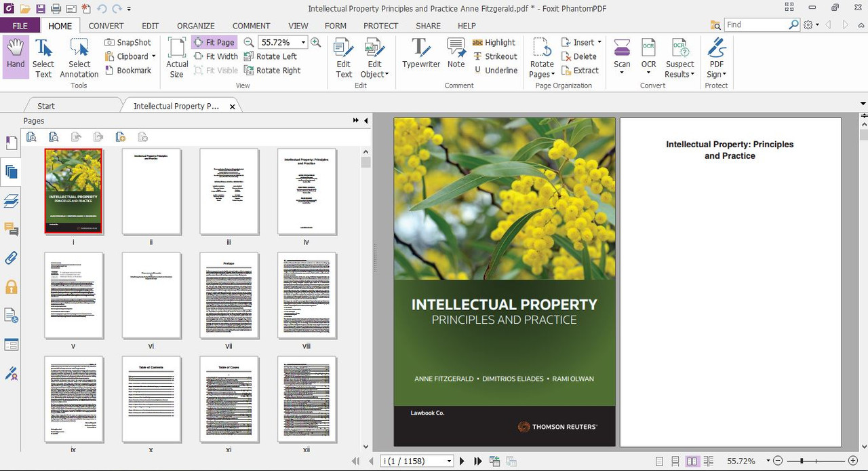Screen dimensions: 868x471
Task: Select the Preface page vii thumbnail
Action: (229, 295)
